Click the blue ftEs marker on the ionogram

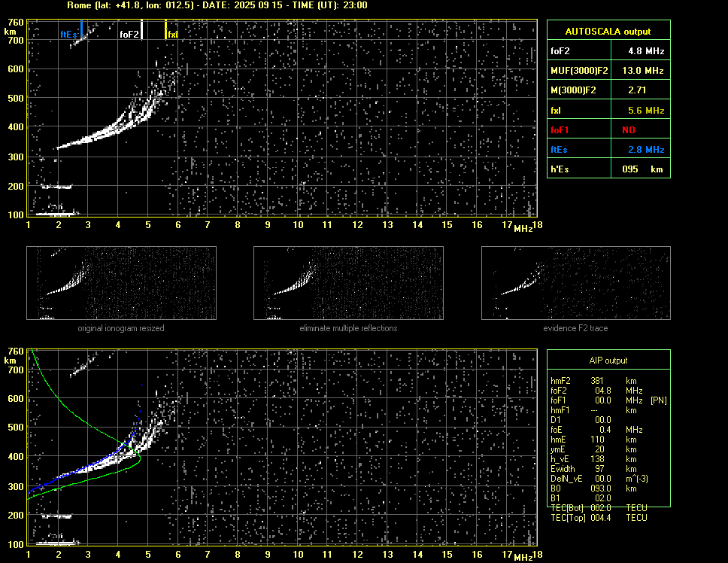point(81,29)
